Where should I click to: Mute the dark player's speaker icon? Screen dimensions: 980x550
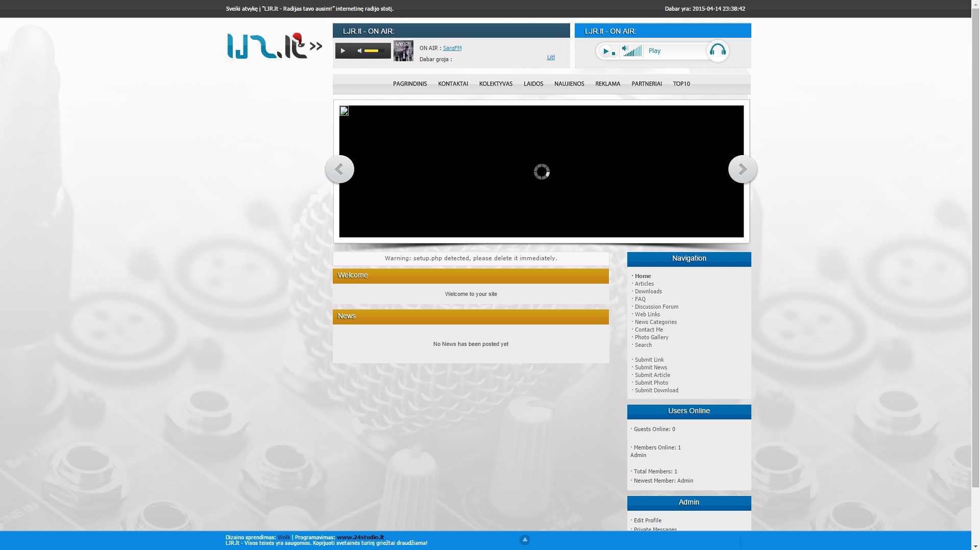[359, 51]
